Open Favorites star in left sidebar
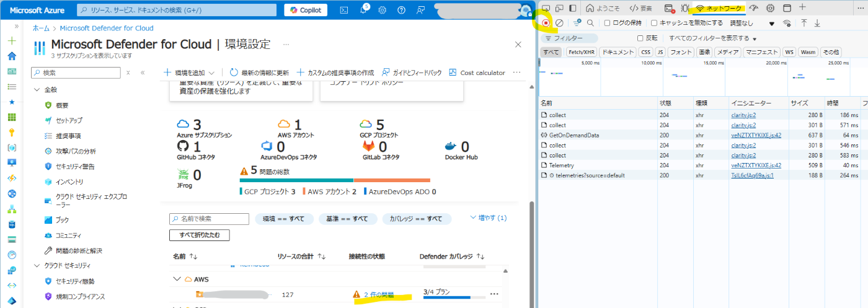This screenshot has height=308, width=868. pyautogui.click(x=12, y=102)
